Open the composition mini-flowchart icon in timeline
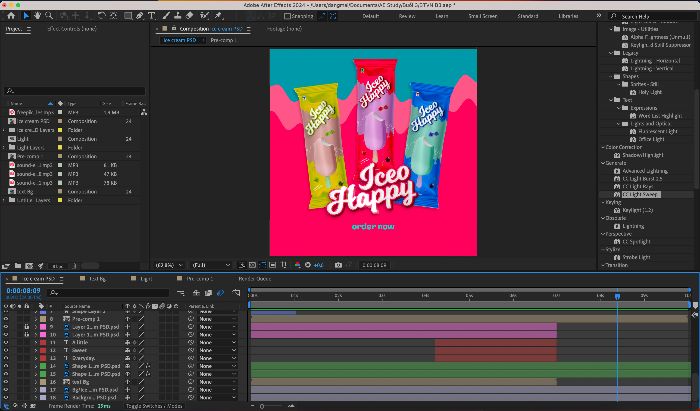This screenshot has width=700, height=411. (x=180, y=293)
